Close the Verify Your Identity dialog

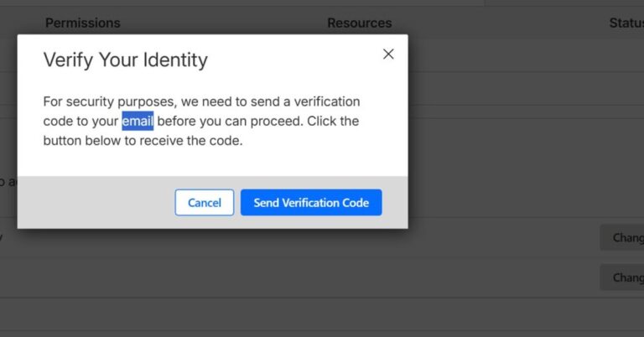click(388, 54)
